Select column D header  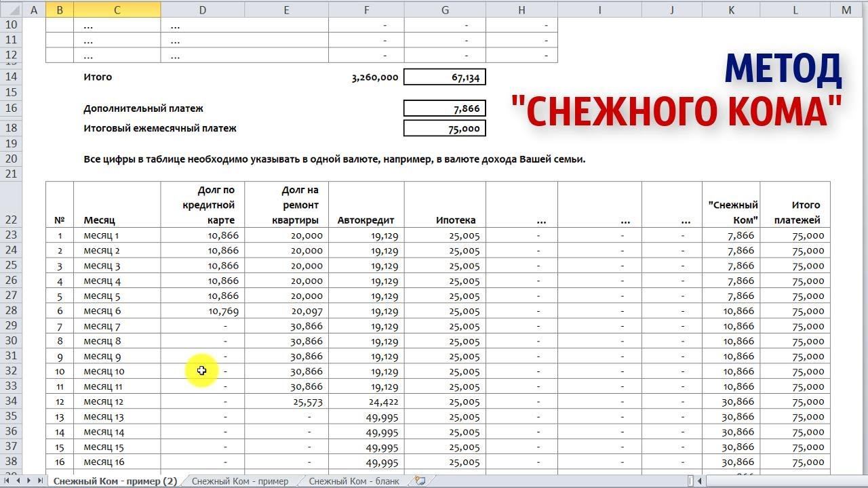click(203, 9)
